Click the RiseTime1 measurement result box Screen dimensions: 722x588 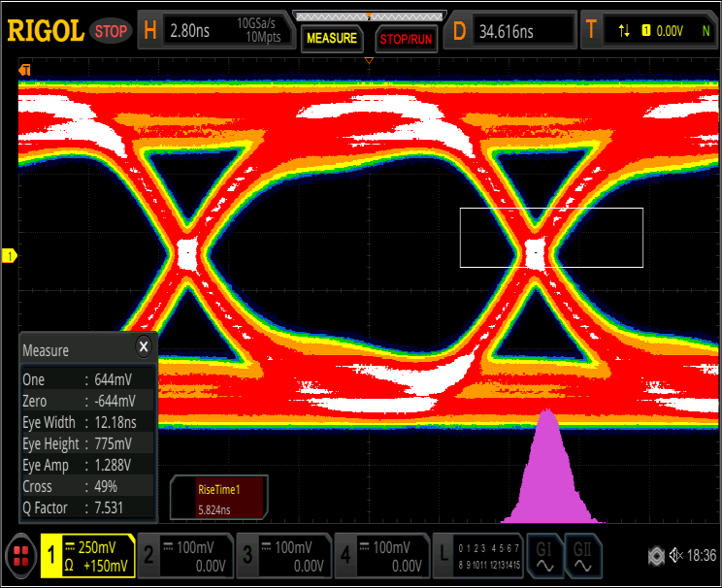pos(218,499)
